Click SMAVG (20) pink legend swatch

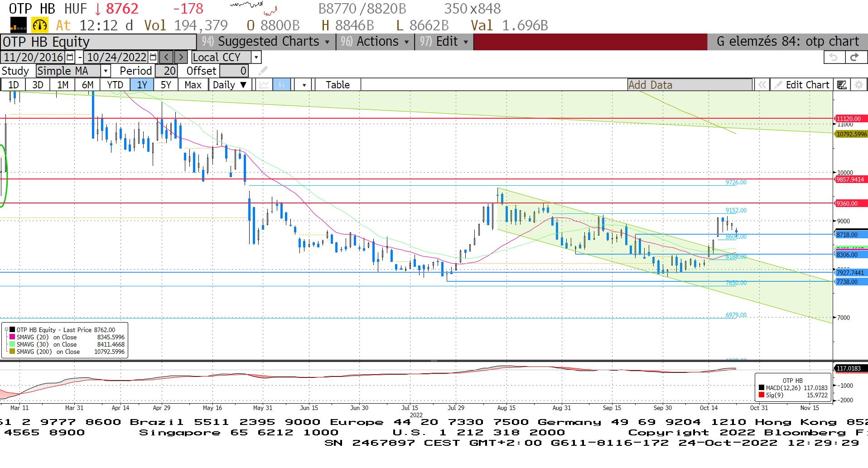pyautogui.click(x=13, y=337)
